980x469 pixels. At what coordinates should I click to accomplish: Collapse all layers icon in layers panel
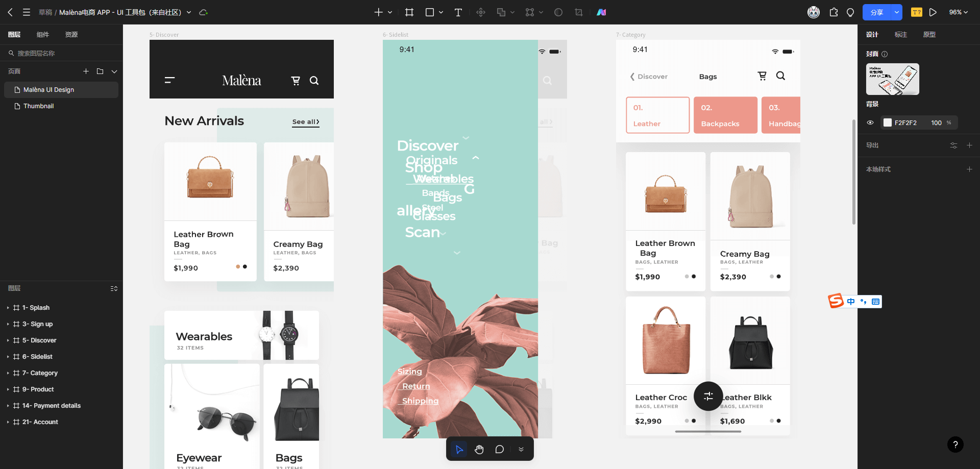point(114,289)
